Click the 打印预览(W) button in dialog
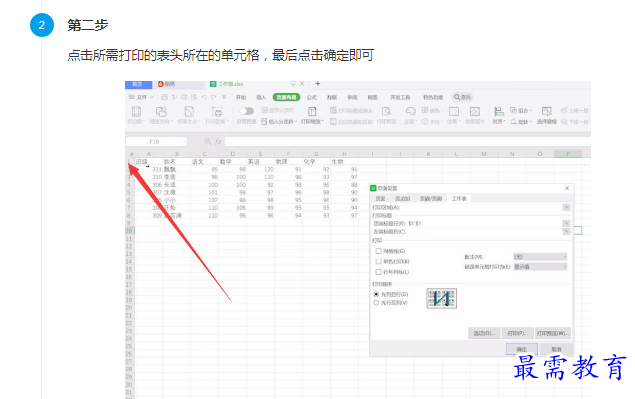The image size is (635, 399). click(x=553, y=333)
